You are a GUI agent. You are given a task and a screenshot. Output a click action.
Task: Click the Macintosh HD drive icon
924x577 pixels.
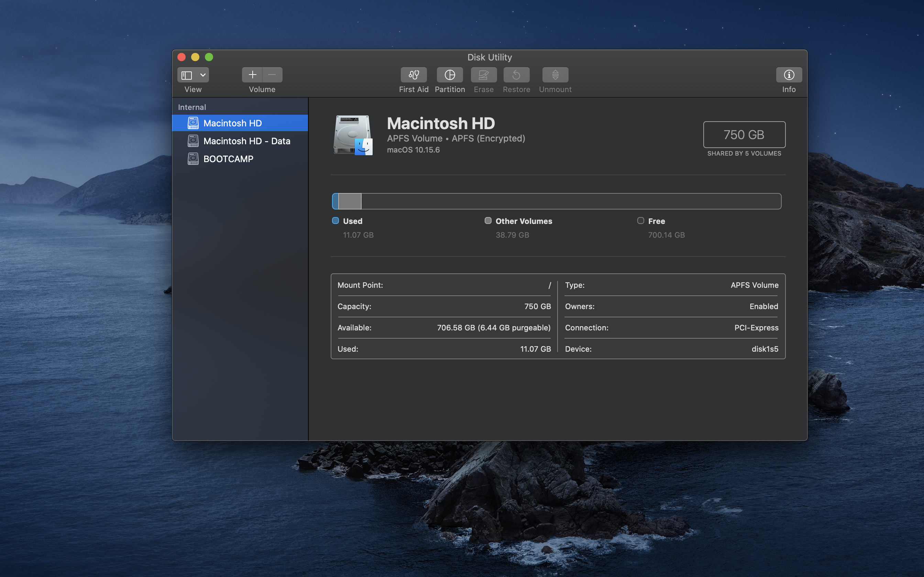[x=353, y=135]
